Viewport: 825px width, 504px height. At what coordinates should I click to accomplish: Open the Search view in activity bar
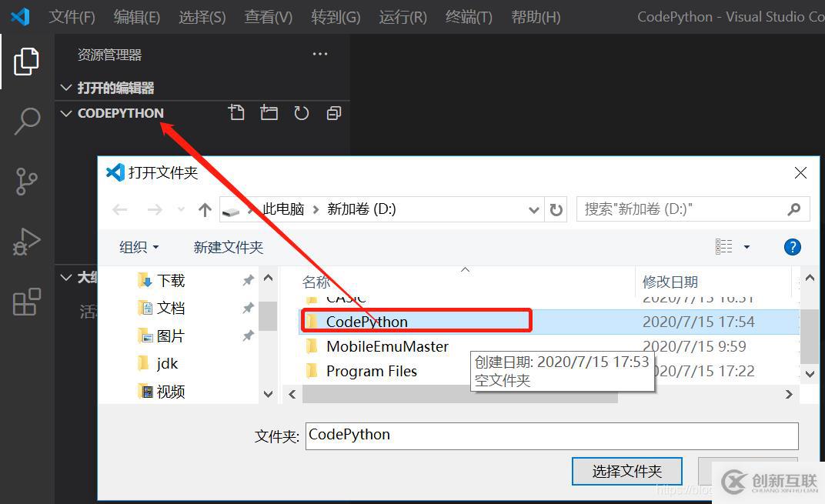27,121
